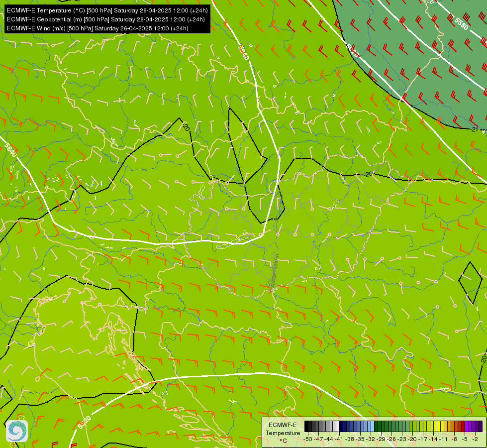Pick the white swatch above the -41 tick

click(338, 426)
